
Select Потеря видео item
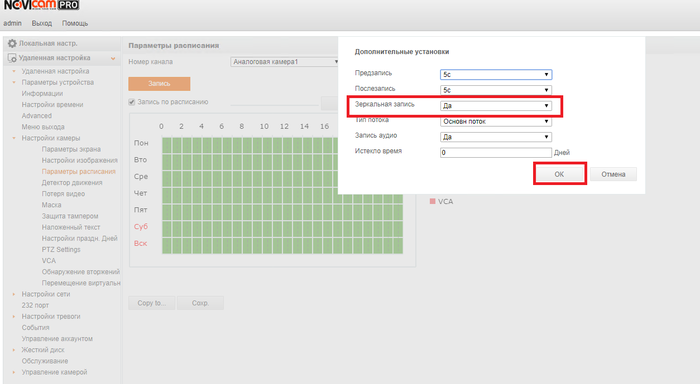point(63,194)
